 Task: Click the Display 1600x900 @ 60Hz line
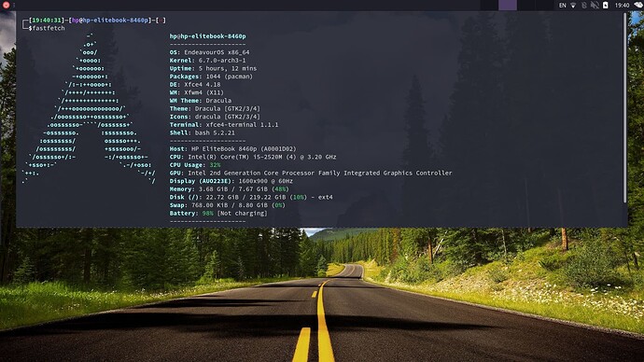pyautogui.click(x=231, y=181)
